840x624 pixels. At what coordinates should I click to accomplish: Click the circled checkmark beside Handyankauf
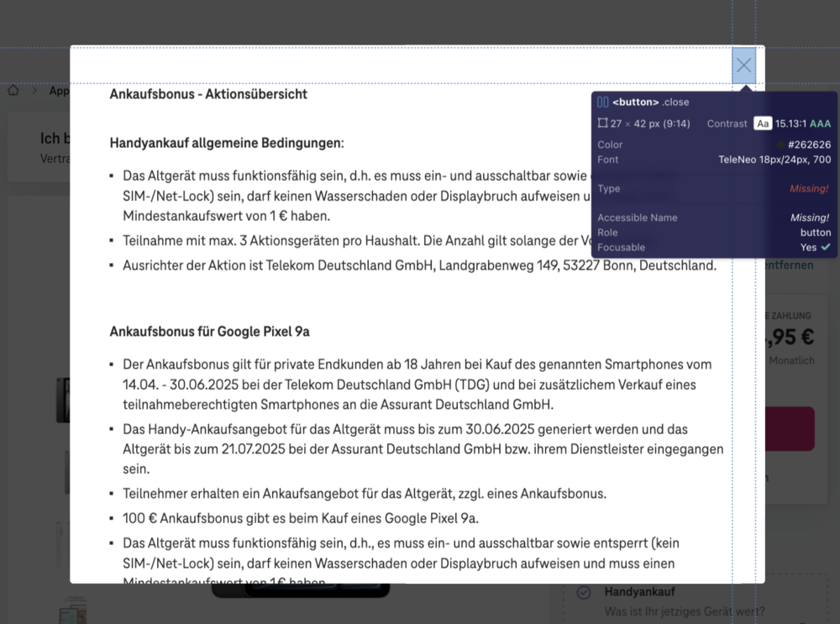pyautogui.click(x=583, y=591)
